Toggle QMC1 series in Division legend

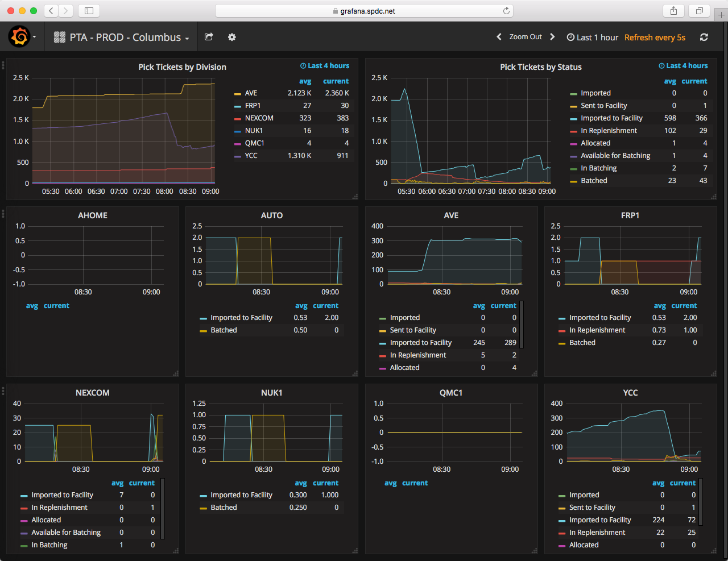[x=254, y=143]
